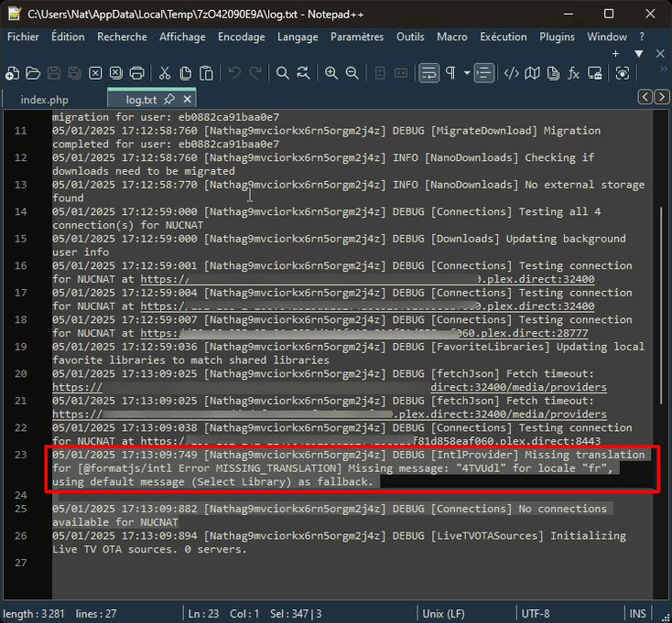Open Find with magnifier icon
The image size is (672, 623).
pos(282,73)
